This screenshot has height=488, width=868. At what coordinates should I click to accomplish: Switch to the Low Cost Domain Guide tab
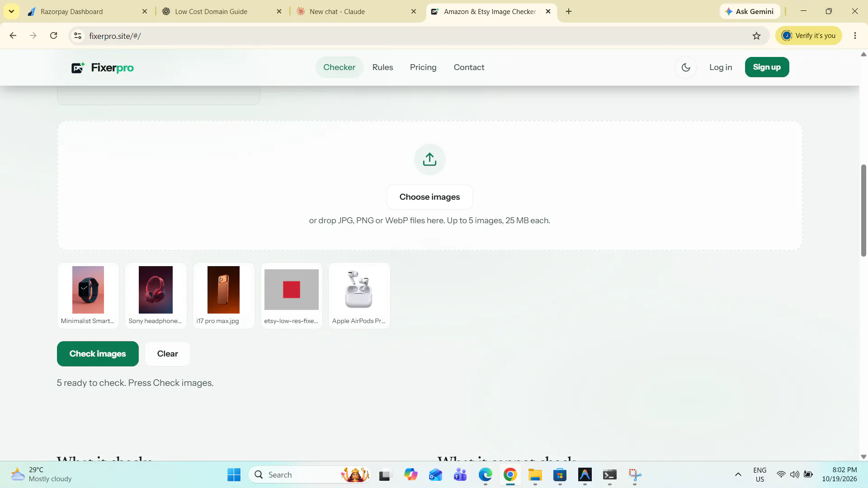pyautogui.click(x=222, y=11)
